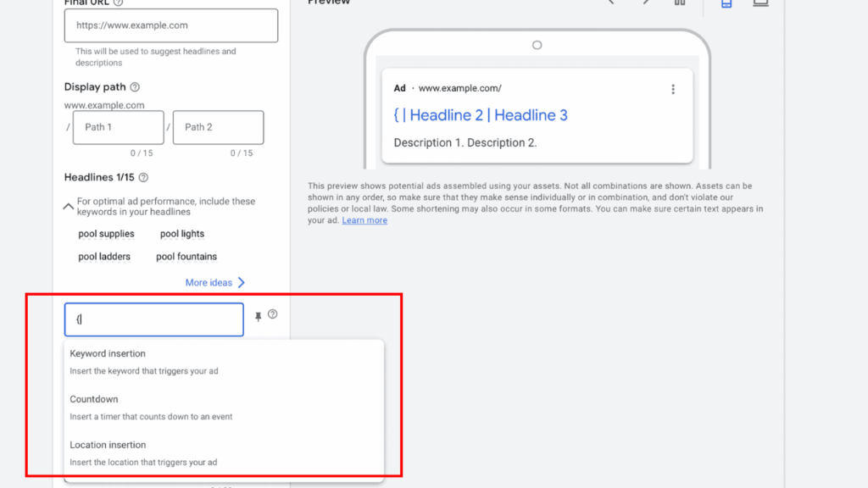
Task: Click the 'Headlines 1/15' label
Action: coord(99,178)
